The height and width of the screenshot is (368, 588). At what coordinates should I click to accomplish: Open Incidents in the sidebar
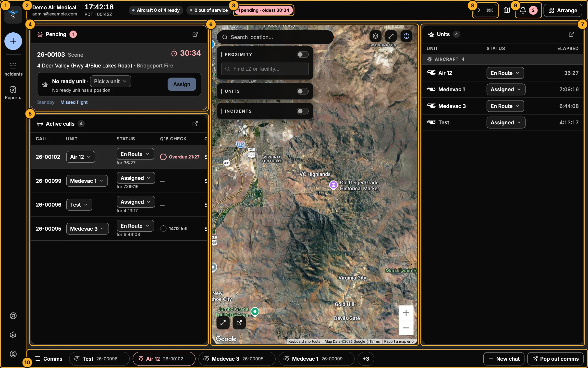pos(13,69)
